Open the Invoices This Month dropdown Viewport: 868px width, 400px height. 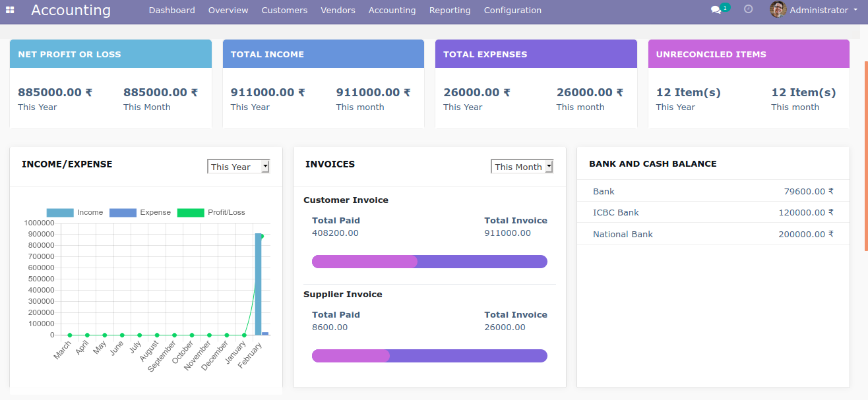pyautogui.click(x=522, y=167)
